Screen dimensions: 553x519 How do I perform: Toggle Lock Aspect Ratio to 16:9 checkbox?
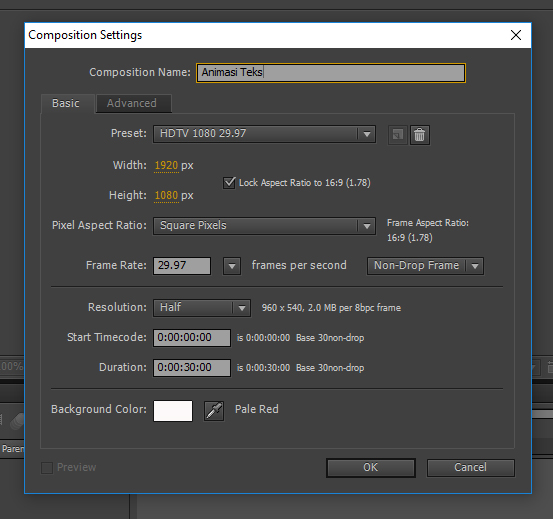click(229, 183)
